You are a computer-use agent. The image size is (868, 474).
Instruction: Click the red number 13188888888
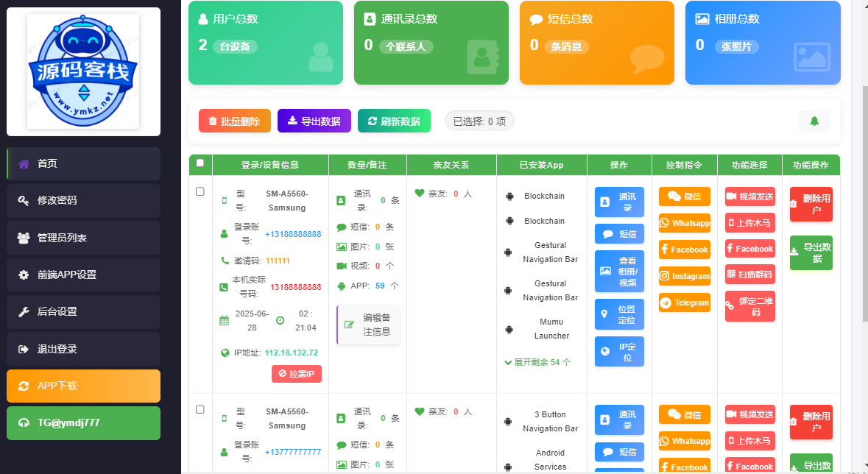pyautogui.click(x=296, y=287)
